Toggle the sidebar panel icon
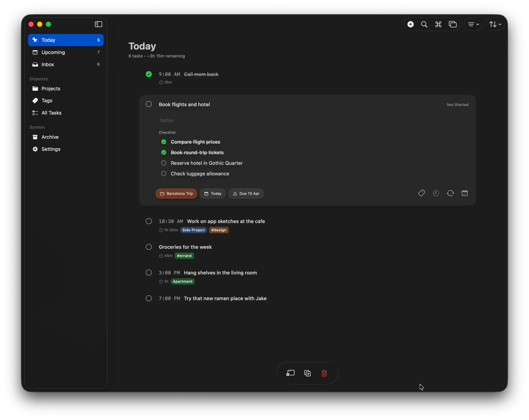 pyautogui.click(x=98, y=24)
